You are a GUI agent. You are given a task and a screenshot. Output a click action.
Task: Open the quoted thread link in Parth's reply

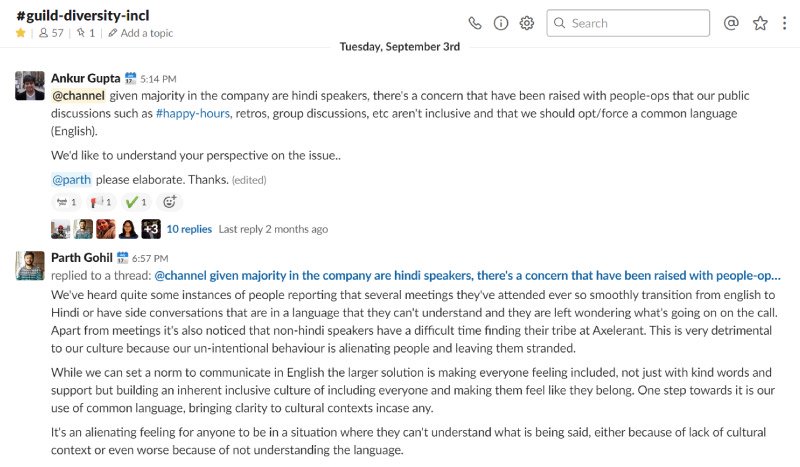click(x=467, y=276)
